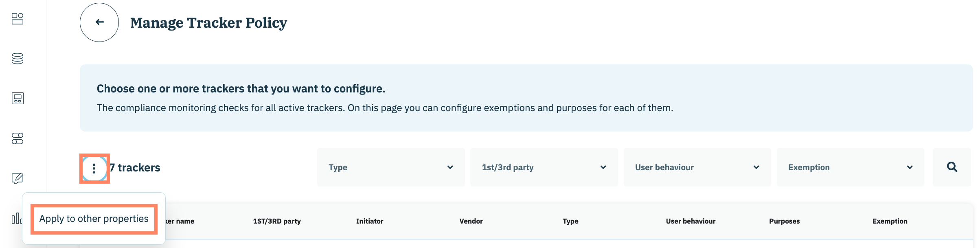Open the Exemption filter dropdown

(x=850, y=167)
